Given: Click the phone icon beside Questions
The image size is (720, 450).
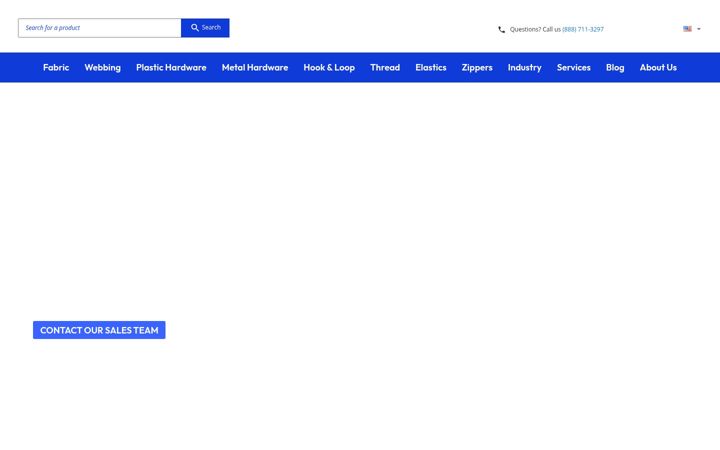Looking at the screenshot, I should (x=501, y=29).
